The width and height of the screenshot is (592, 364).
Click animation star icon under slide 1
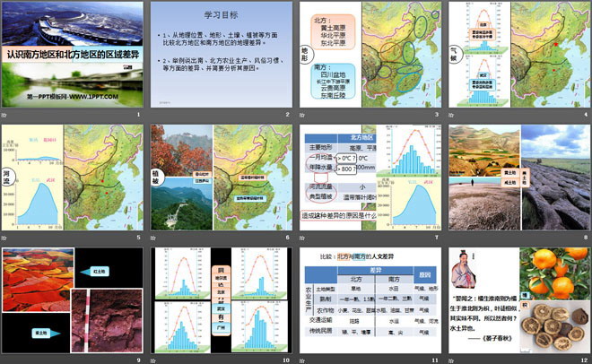tap(4, 115)
